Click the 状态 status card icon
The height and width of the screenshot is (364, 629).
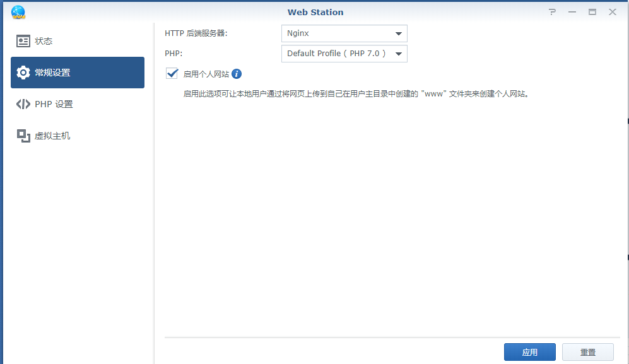click(23, 40)
